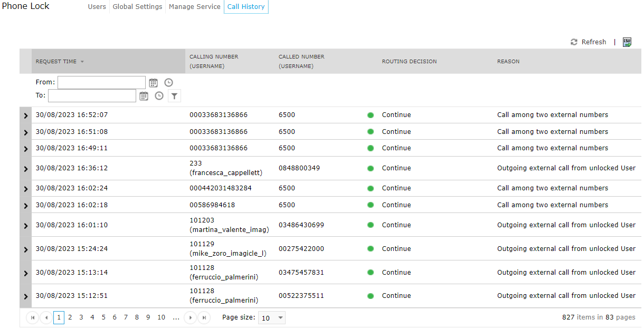Viewport: 644px width, 329px height.
Task: Switch to the Users tab
Action: (x=97, y=7)
